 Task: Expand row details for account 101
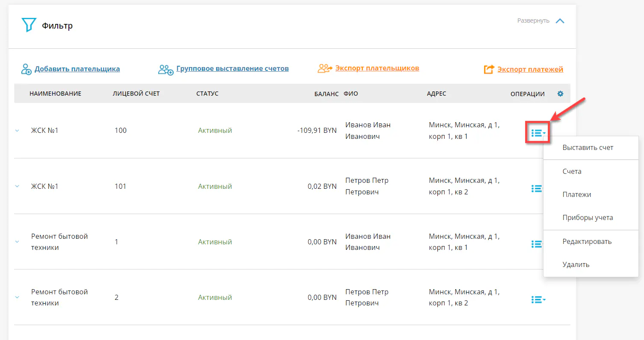click(x=18, y=186)
